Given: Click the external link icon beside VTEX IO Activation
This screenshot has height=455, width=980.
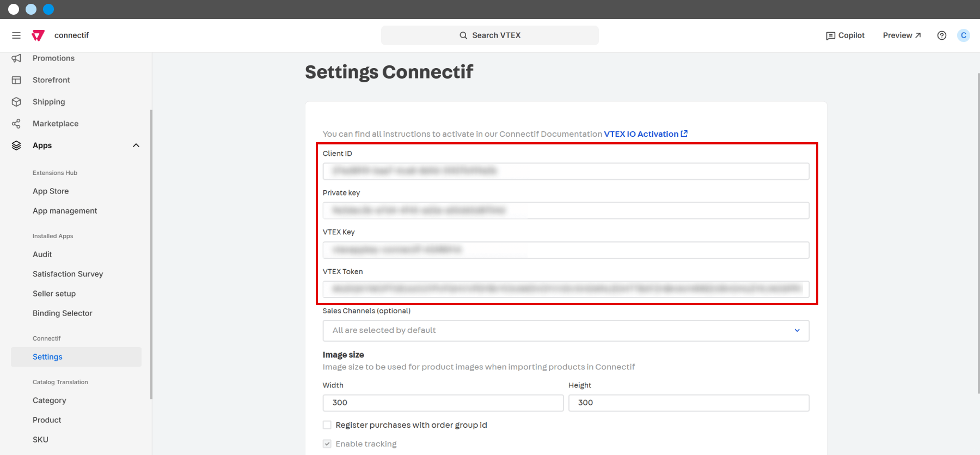Looking at the screenshot, I should click(684, 134).
